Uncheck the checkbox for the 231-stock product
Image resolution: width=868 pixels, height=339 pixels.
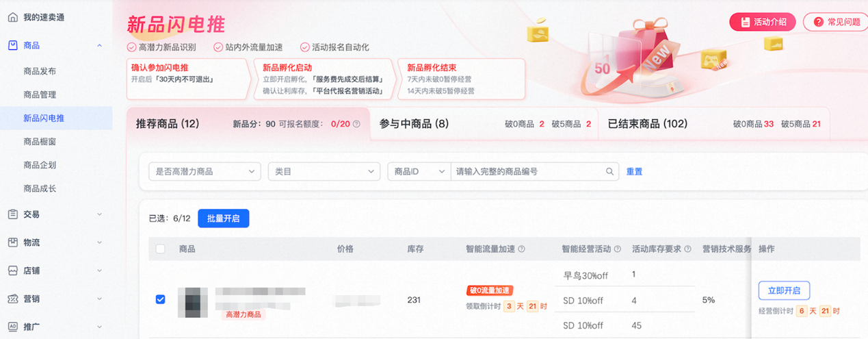click(161, 299)
